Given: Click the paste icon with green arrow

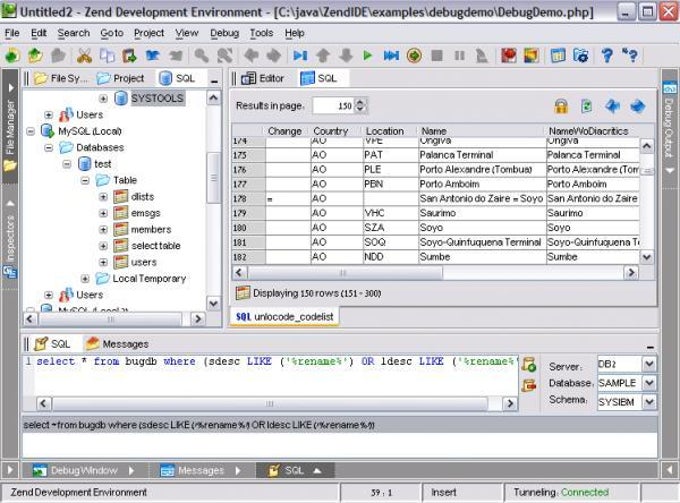Looking at the screenshot, I should pos(130,56).
